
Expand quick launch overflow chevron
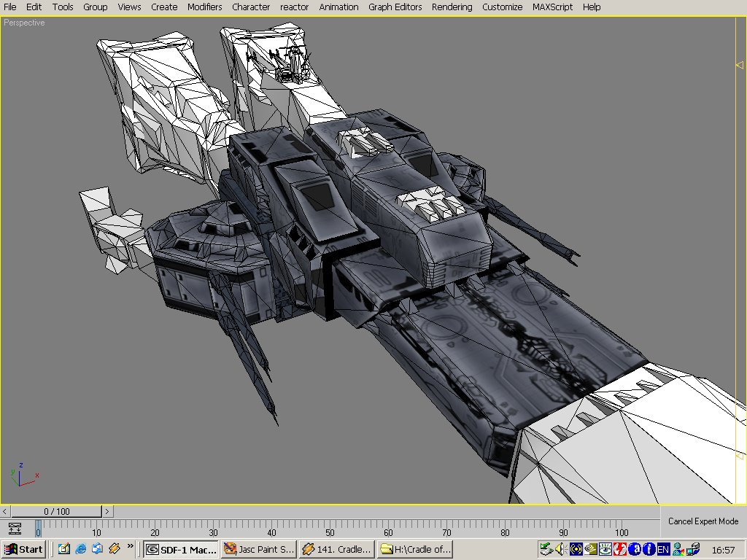pyautogui.click(x=130, y=545)
